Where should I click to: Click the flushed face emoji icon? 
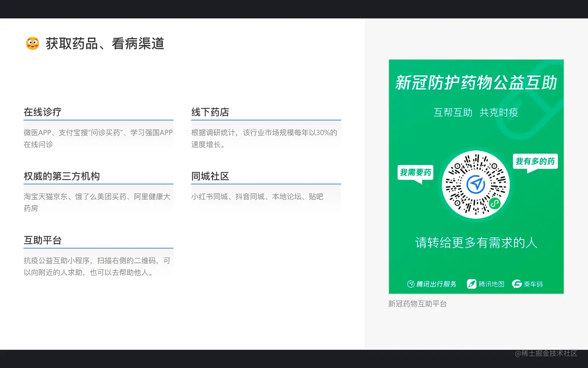coord(32,43)
